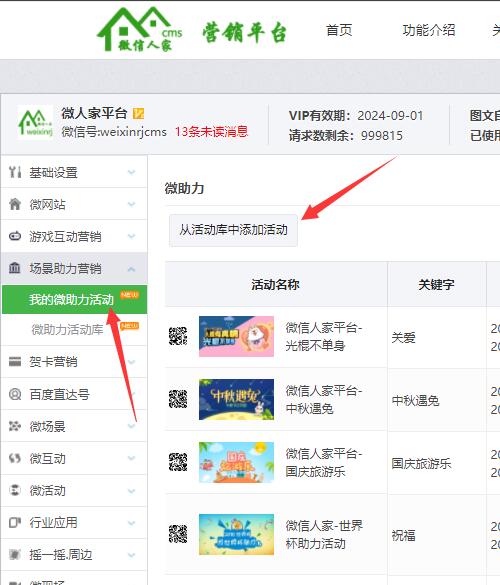Open 微信人家平台-国庆旅游乐 activity name

pyautogui.click(x=324, y=463)
